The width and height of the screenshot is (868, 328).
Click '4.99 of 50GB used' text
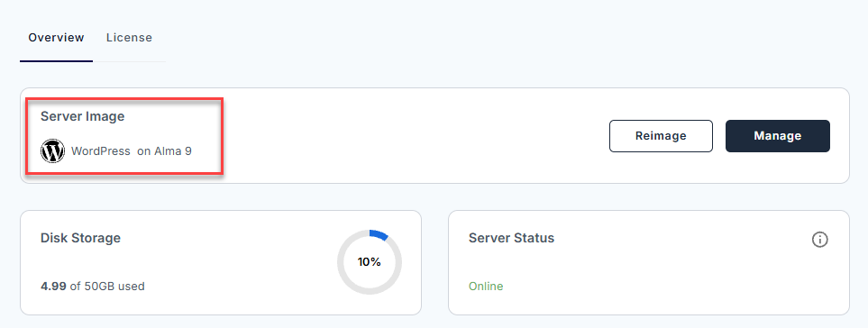pos(93,287)
